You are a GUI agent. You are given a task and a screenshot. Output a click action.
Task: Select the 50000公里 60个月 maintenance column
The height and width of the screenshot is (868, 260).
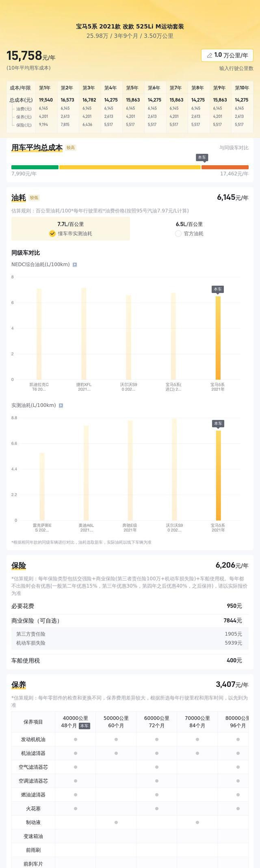point(116,722)
